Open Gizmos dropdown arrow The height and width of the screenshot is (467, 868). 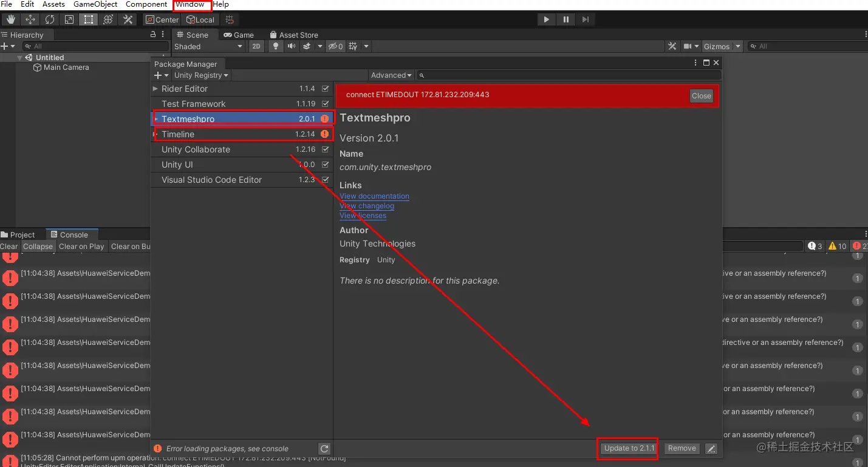click(738, 46)
